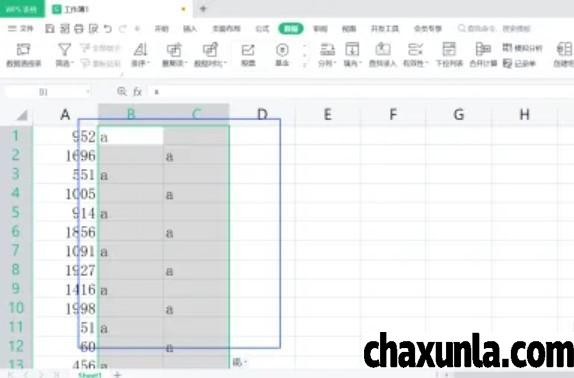Image resolution: width=574 pixels, height=378 pixels.
Task: Click the command search box
Action: (x=494, y=28)
